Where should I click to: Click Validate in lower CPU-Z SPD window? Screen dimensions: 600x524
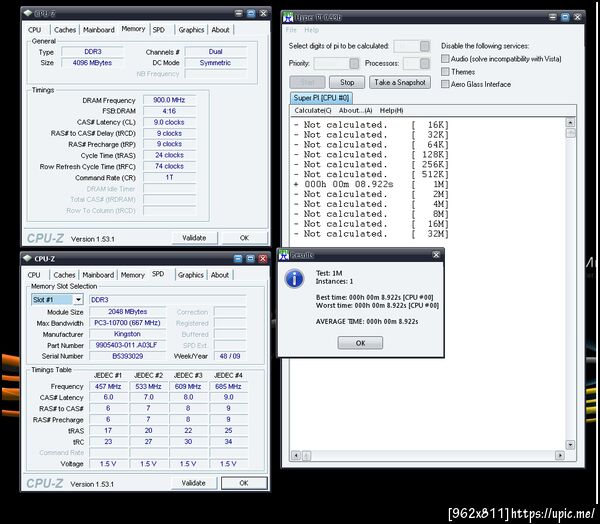(193, 483)
